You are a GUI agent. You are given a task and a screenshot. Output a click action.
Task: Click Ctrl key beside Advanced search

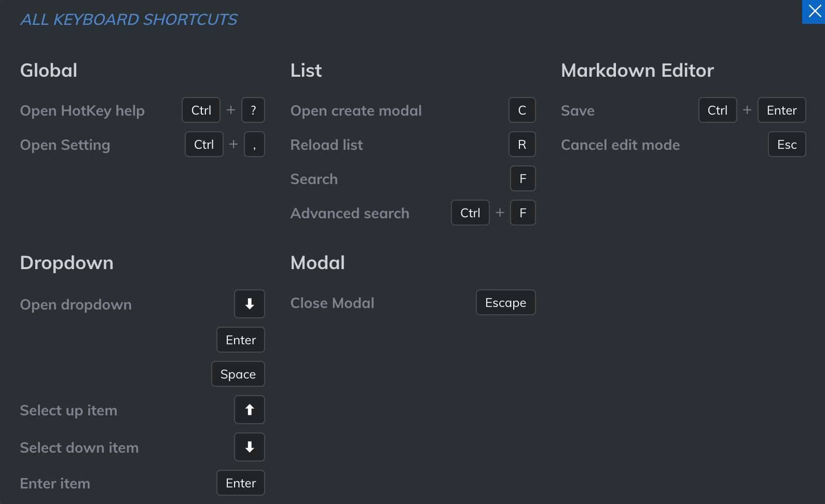pyautogui.click(x=470, y=213)
